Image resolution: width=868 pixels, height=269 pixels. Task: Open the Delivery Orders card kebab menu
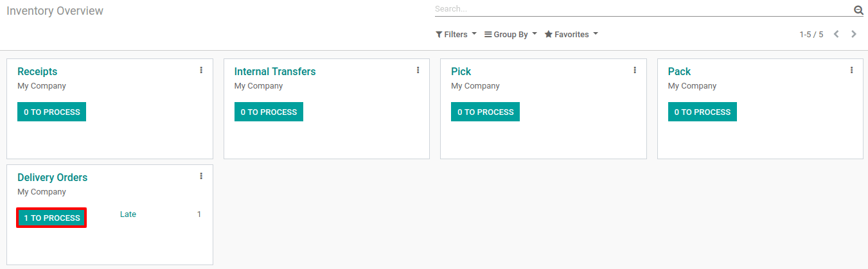(x=201, y=176)
